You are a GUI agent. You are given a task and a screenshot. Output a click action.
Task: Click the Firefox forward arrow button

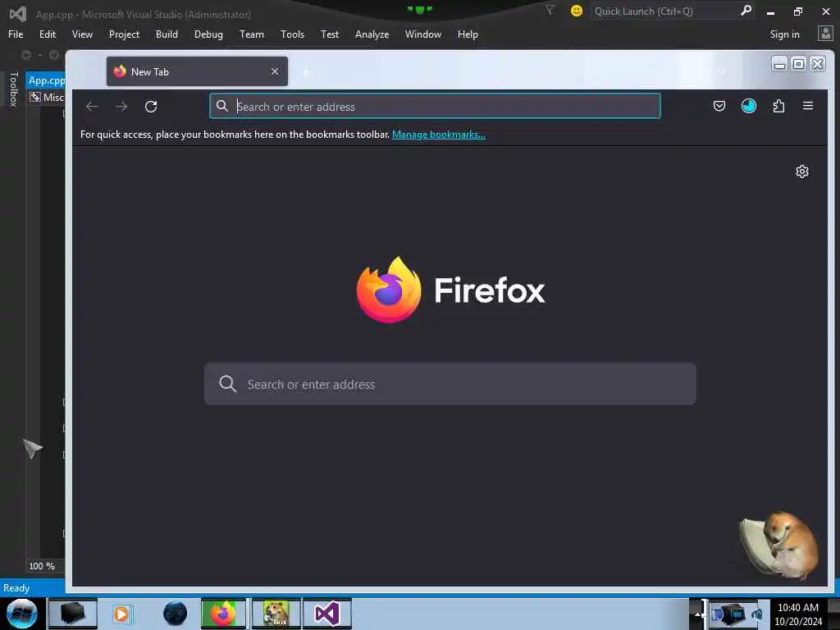[x=121, y=107]
